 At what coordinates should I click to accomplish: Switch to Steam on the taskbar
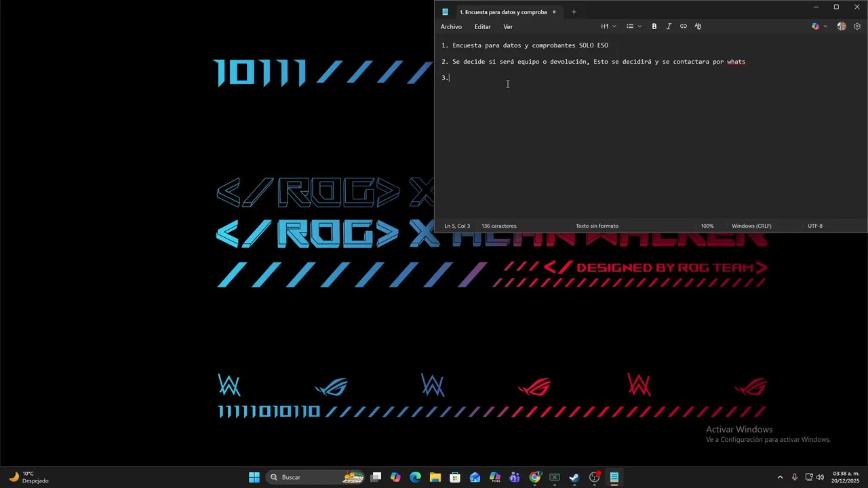(574, 477)
